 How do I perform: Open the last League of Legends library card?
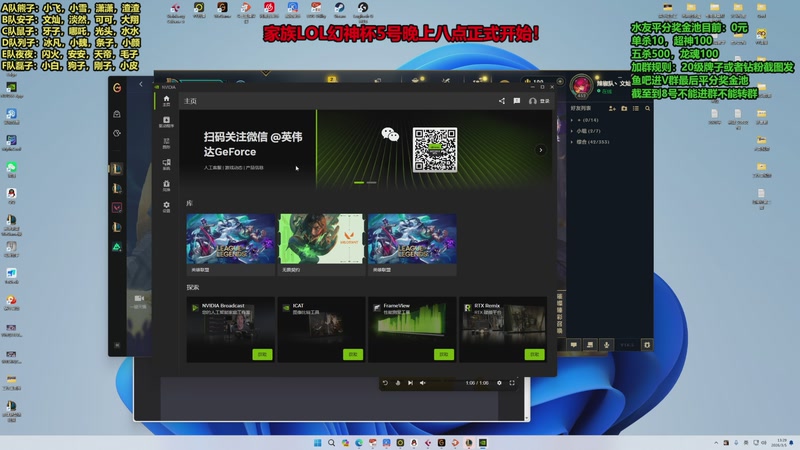click(x=412, y=244)
